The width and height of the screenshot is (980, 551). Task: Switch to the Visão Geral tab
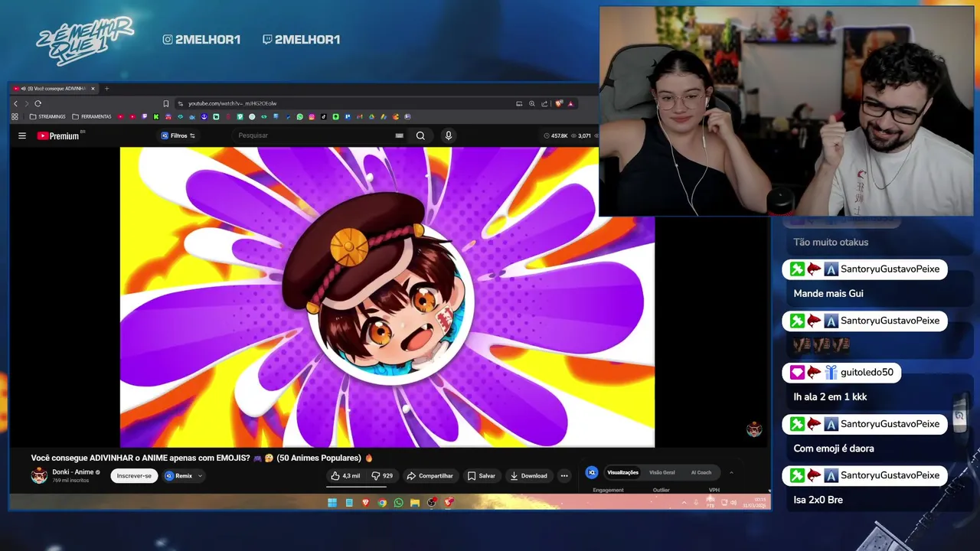point(662,473)
